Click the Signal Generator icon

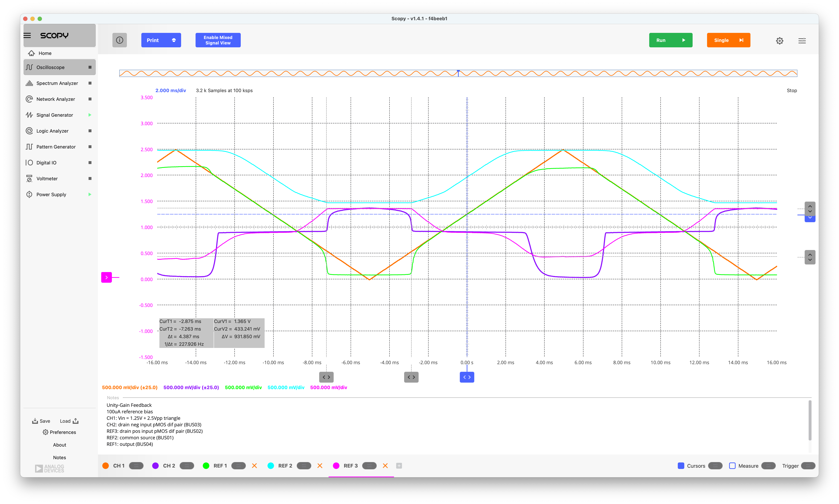29,115
